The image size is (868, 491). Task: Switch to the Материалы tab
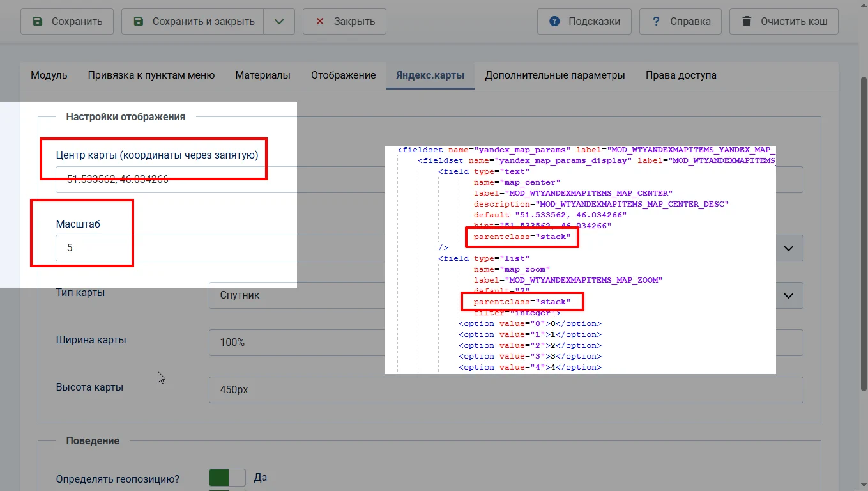(263, 75)
